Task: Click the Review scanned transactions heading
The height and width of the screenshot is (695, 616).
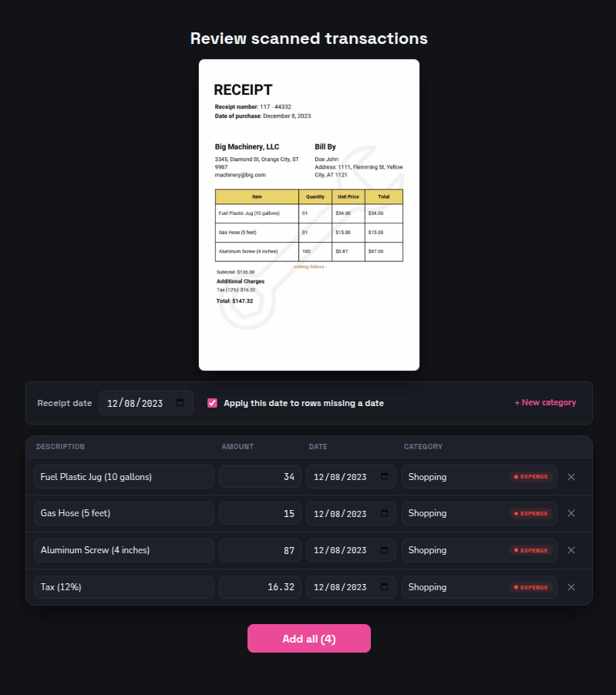Action: point(309,39)
